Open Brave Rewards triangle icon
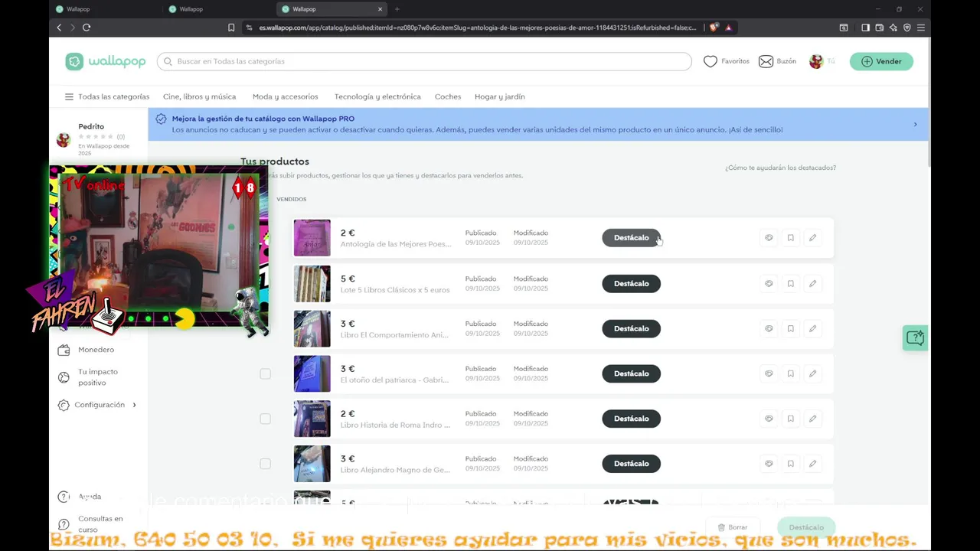The image size is (980, 551). pyautogui.click(x=728, y=28)
